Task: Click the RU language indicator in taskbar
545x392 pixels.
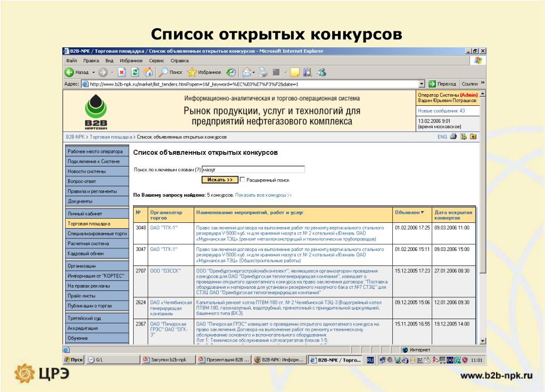Action: (370, 360)
